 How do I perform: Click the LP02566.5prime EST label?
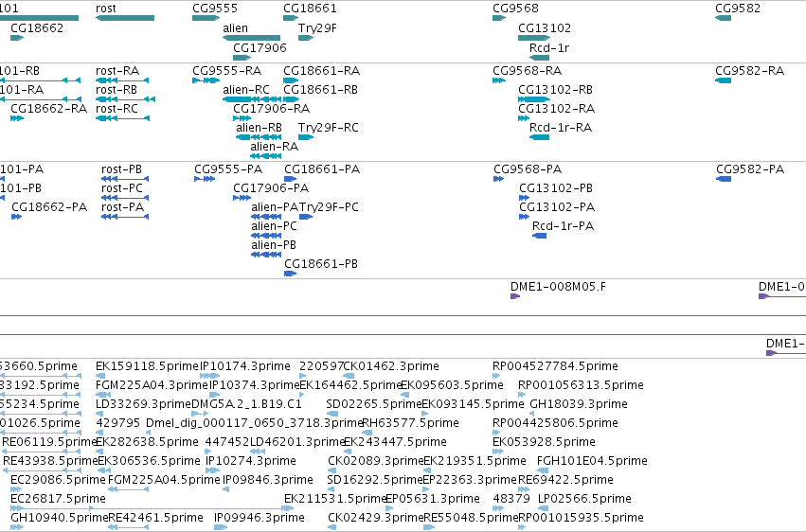(584, 499)
